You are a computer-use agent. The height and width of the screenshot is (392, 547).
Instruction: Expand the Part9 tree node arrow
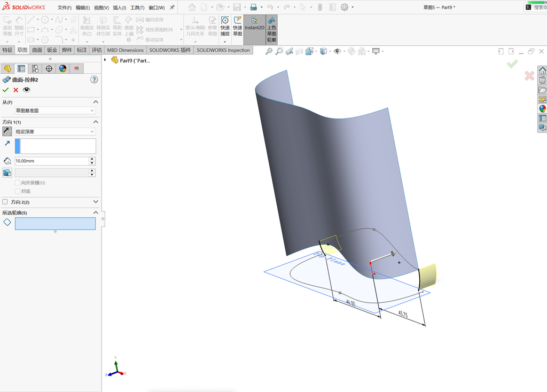click(x=105, y=60)
